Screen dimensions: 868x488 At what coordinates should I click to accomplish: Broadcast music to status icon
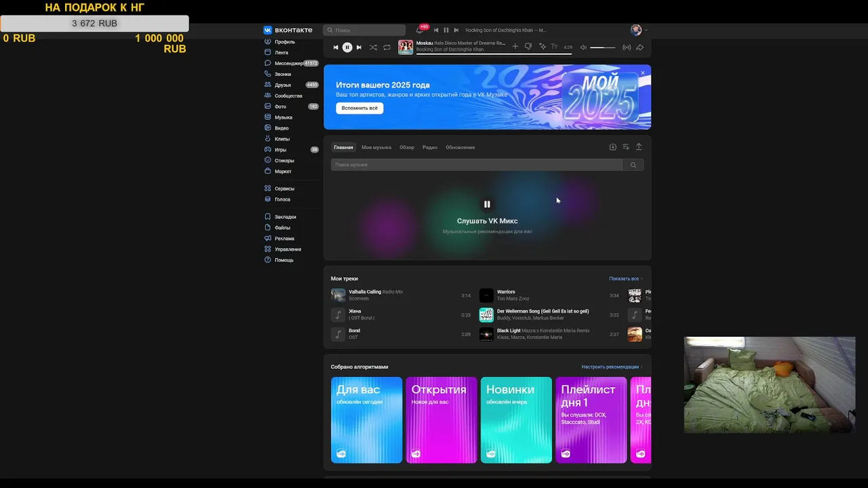[x=627, y=47]
